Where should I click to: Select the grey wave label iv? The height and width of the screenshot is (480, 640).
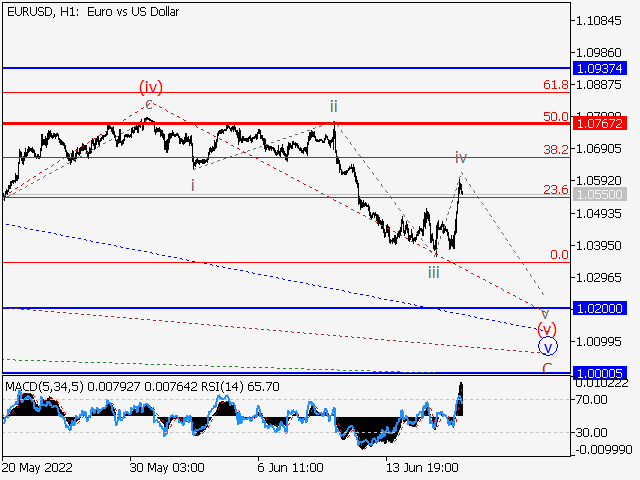(x=461, y=157)
